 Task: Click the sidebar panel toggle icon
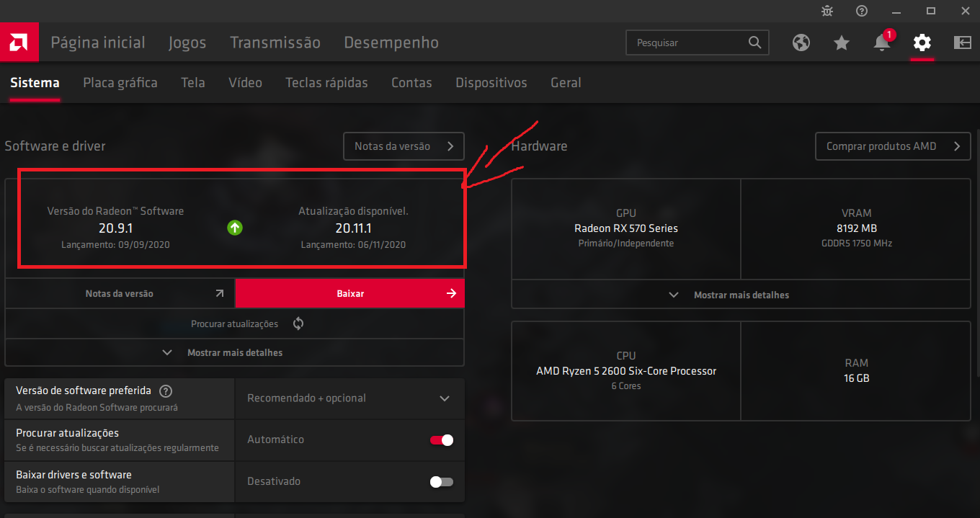point(963,43)
